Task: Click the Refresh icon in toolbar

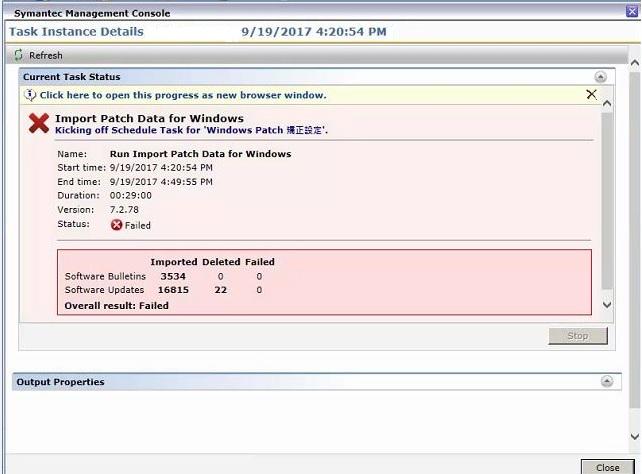Action: [18, 55]
